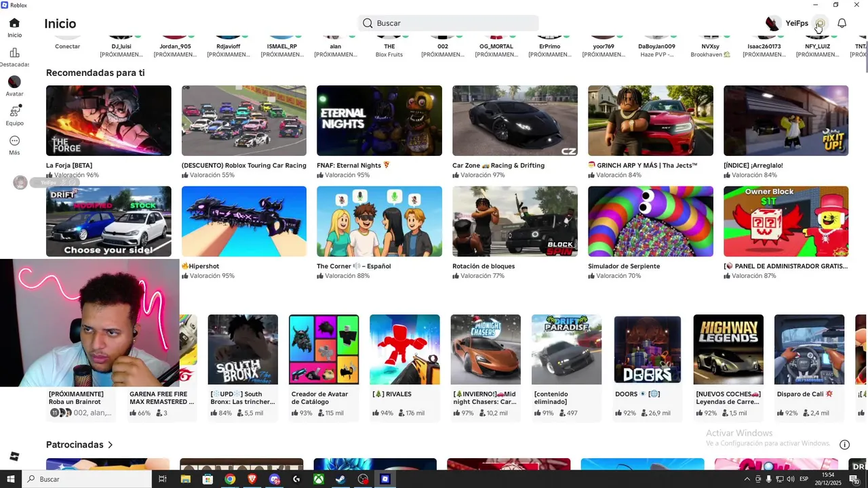Click the Windows taskbar Buscar box
The image size is (868, 488).
click(87, 479)
